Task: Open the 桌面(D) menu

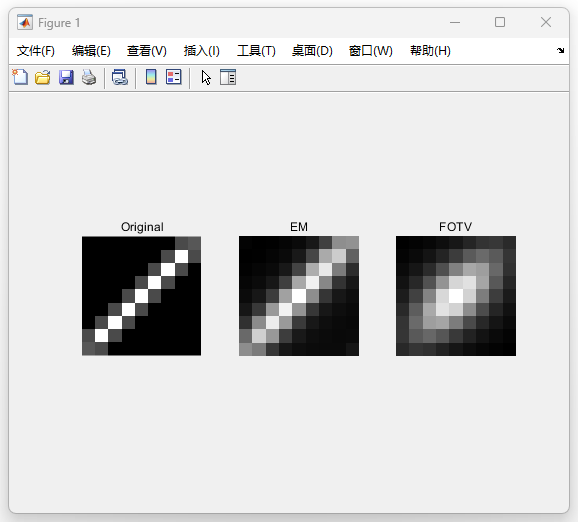Action: (x=312, y=51)
